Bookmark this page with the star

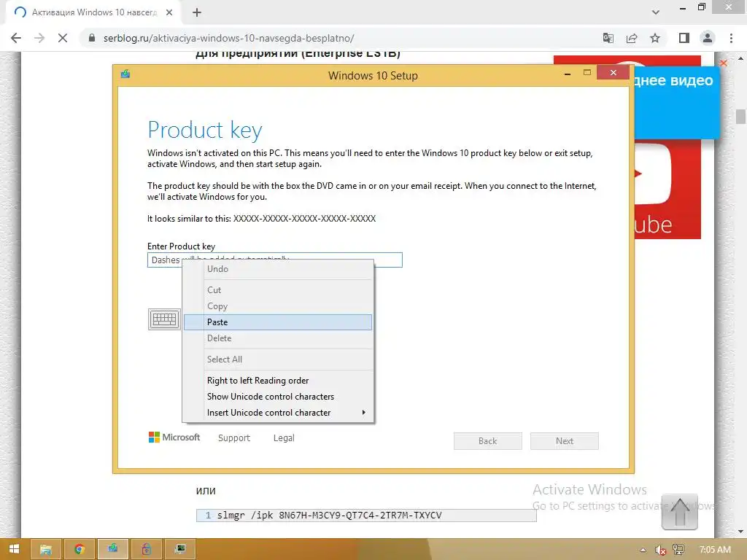655,38
